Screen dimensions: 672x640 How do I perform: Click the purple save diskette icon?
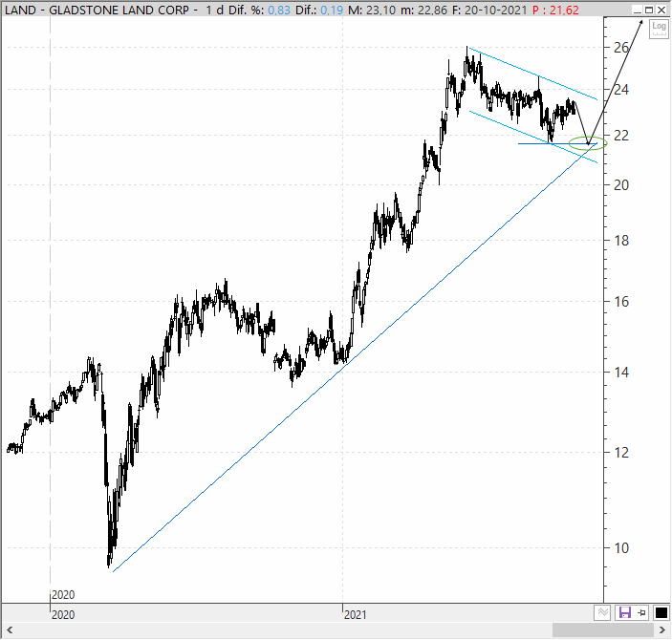click(x=625, y=612)
